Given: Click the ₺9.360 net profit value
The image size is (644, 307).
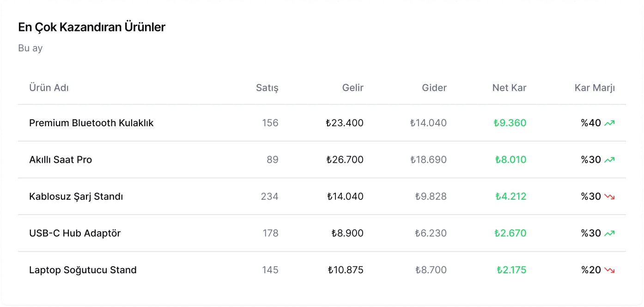Looking at the screenshot, I should 510,123.
